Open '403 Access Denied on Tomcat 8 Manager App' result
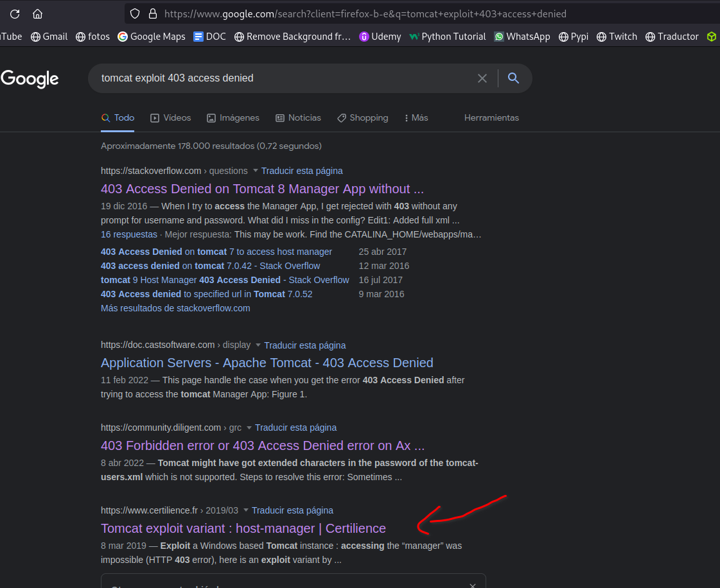This screenshot has width=720, height=588. [262, 189]
